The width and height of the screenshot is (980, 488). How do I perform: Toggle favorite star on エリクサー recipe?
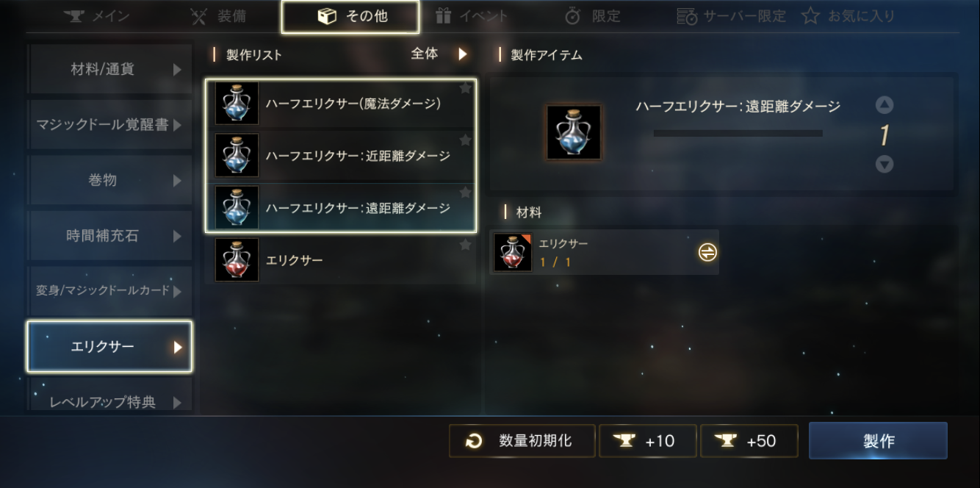pyautogui.click(x=465, y=245)
